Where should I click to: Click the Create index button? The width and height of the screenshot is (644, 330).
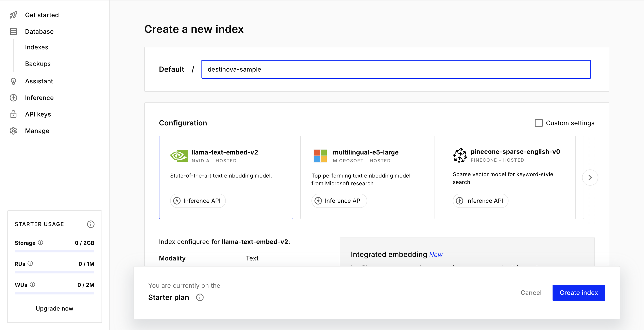pyautogui.click(x=579, y=293)
